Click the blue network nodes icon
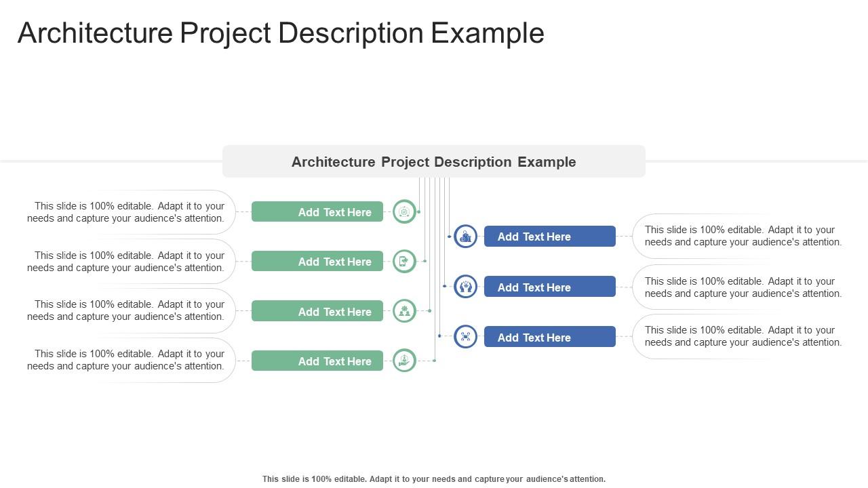 465,337
